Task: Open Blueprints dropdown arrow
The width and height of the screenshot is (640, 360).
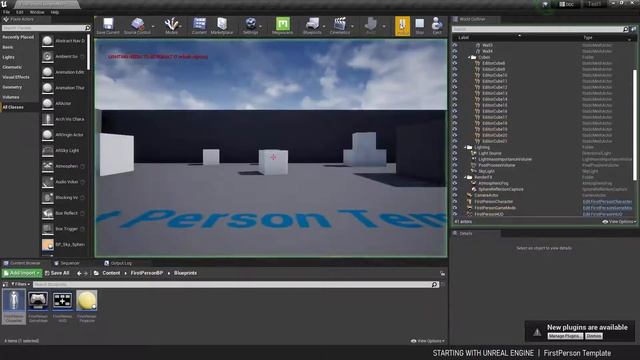Action: (x=324, y=26)
